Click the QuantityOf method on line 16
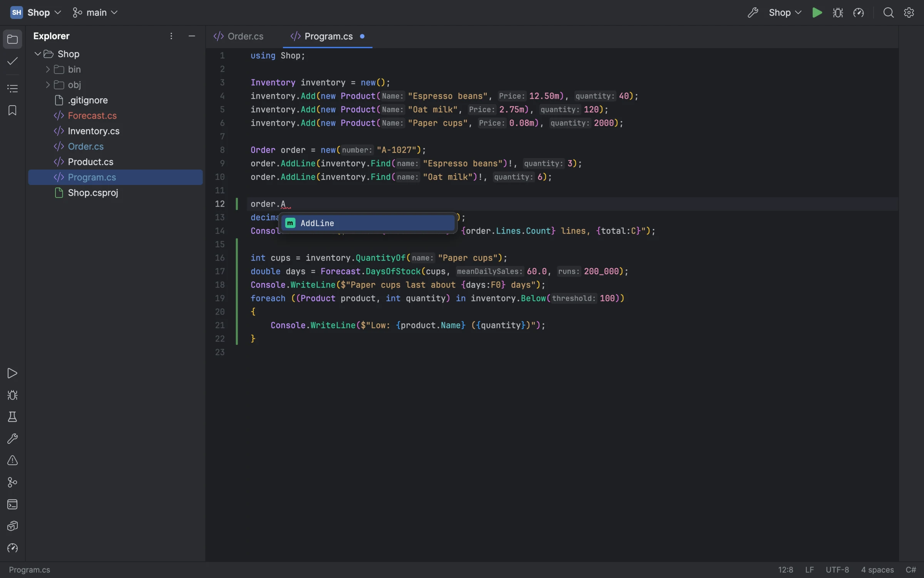Image resolution: width=924 pixels, height=578 pixels. [380, 258]
